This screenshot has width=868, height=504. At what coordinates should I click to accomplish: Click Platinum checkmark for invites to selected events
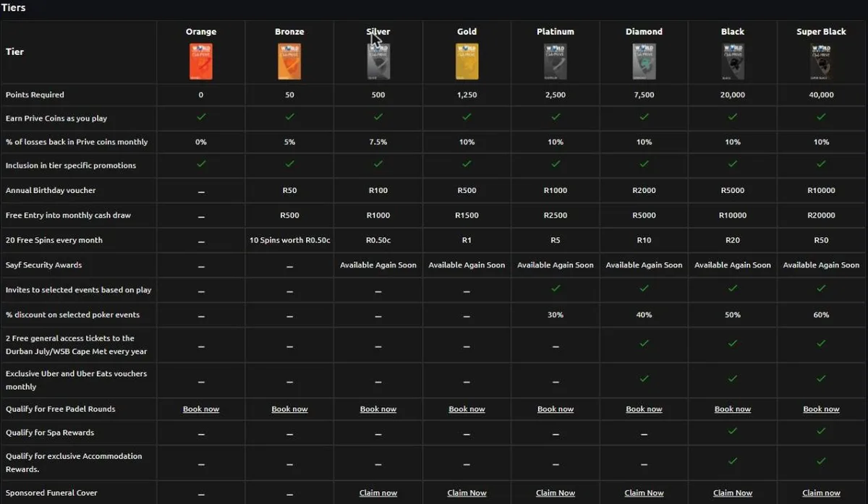[556, 288]
